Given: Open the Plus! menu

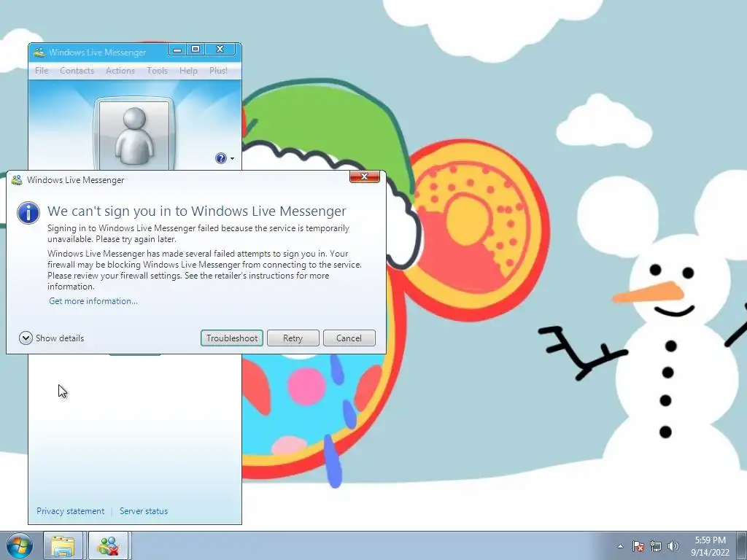Looking at the screenshot, I should pos(218,71).
